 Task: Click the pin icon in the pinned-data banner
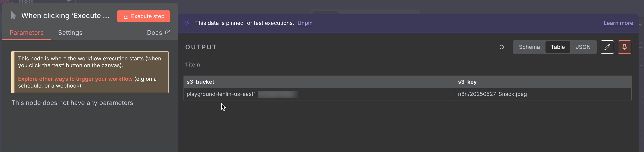[187, 23]
